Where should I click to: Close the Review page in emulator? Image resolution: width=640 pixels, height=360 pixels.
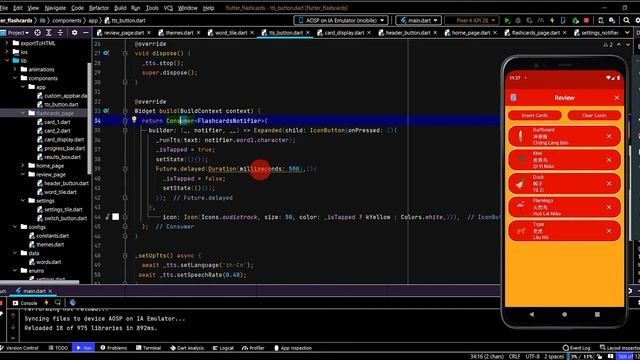[617, 98]
